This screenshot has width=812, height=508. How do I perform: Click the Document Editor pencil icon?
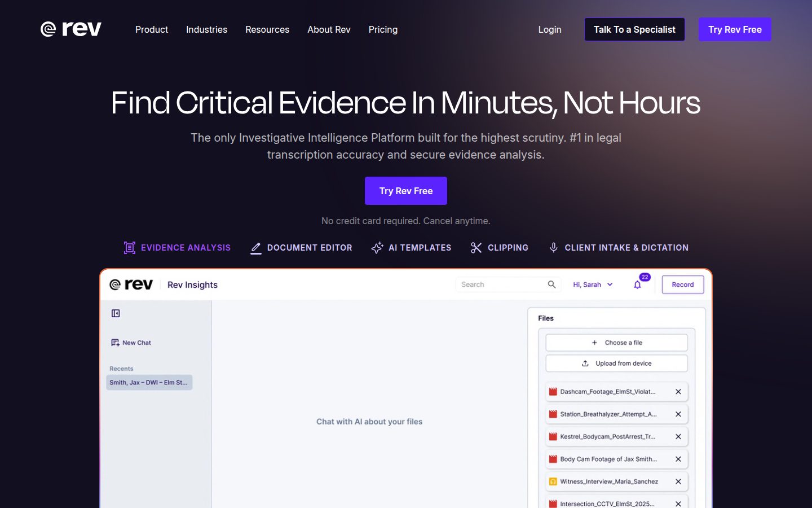[x=256, y=248]
